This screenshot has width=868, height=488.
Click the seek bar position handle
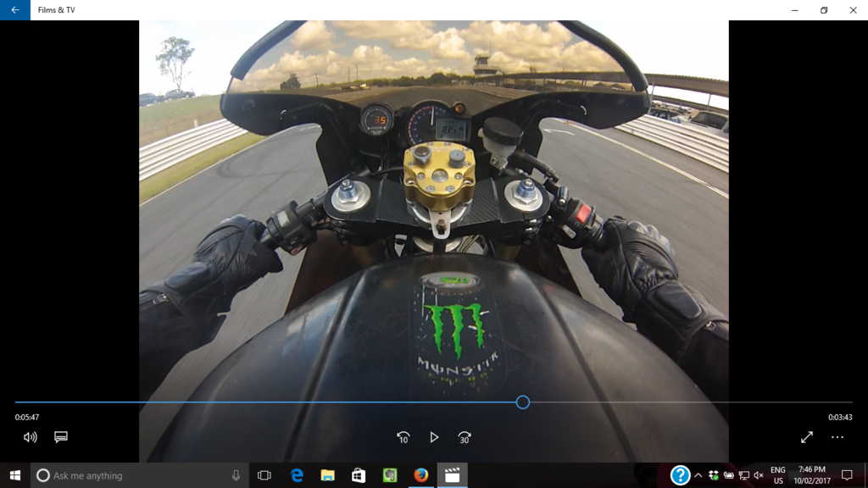523,402
